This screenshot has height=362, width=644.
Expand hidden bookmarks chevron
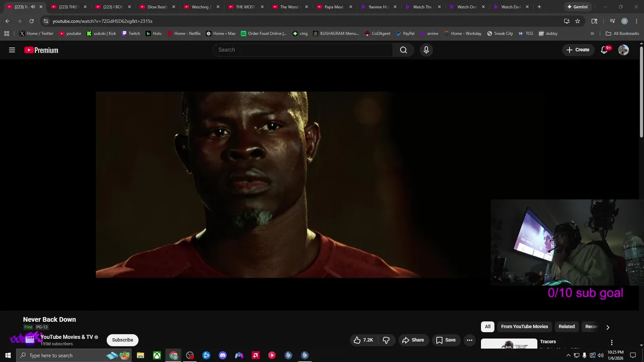click(x=592, y=34)
